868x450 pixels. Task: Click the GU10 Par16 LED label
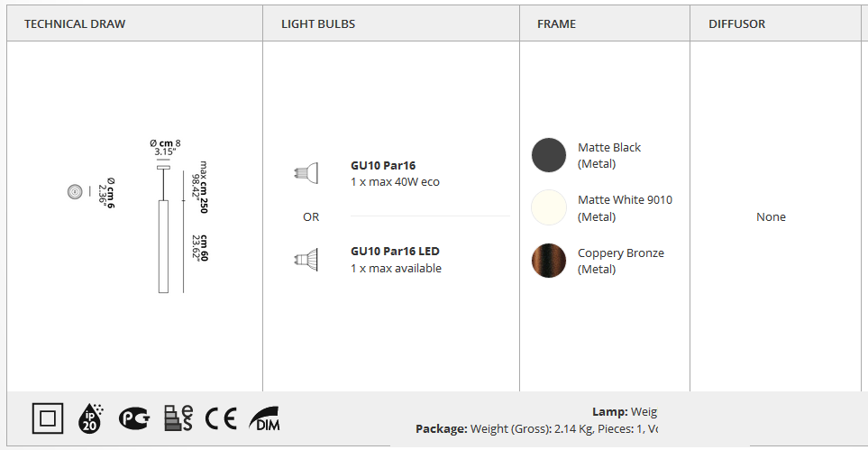point(396,251)
